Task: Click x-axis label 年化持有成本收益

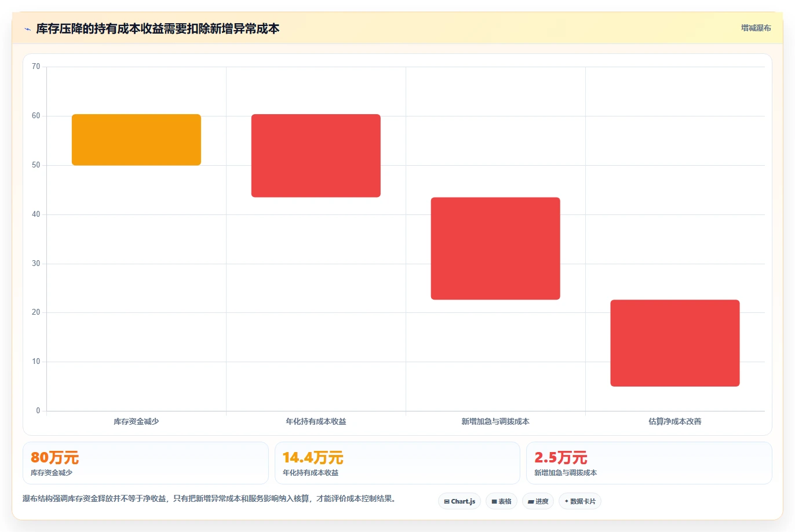Action: click(x=316, y=421)
